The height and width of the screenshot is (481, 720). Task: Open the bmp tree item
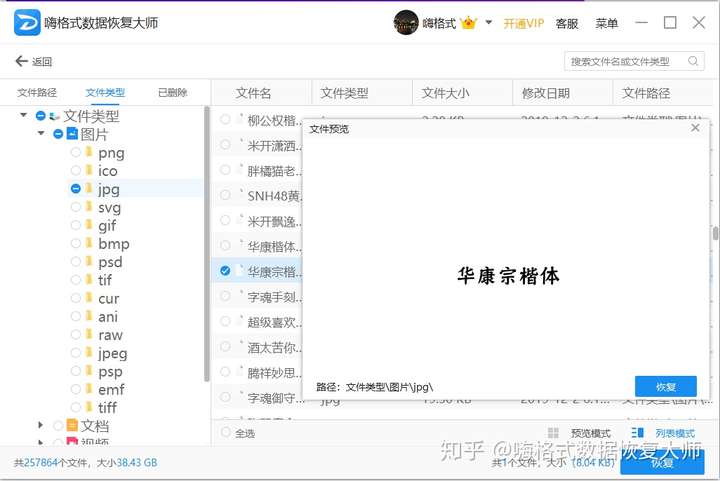pyautogui.click(x=113, y=244)
